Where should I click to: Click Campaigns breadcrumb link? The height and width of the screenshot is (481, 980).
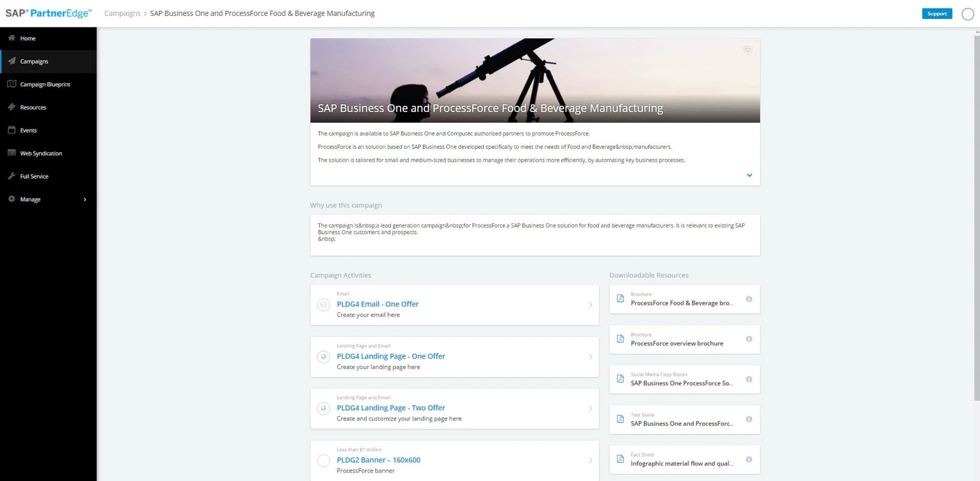click(123, 13)
